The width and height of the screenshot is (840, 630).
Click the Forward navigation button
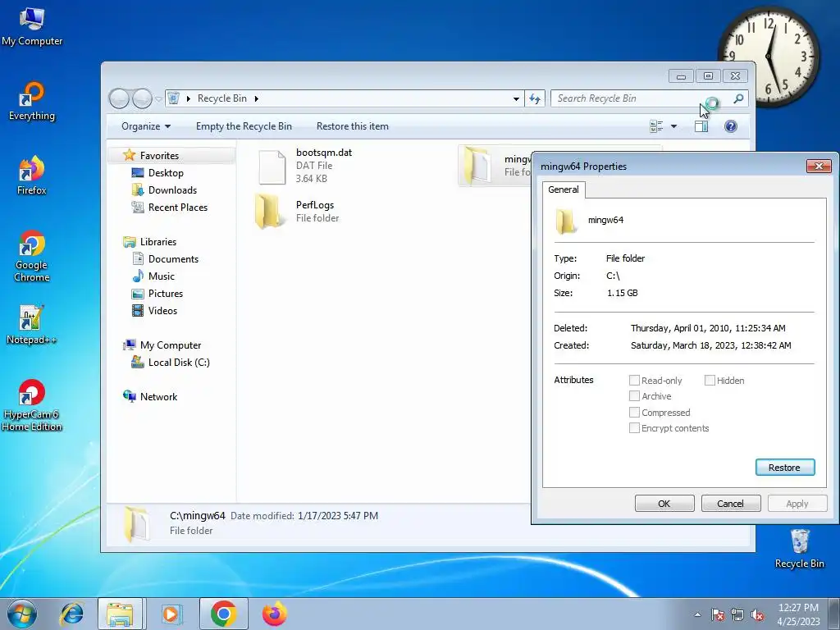tap(142, 98)
